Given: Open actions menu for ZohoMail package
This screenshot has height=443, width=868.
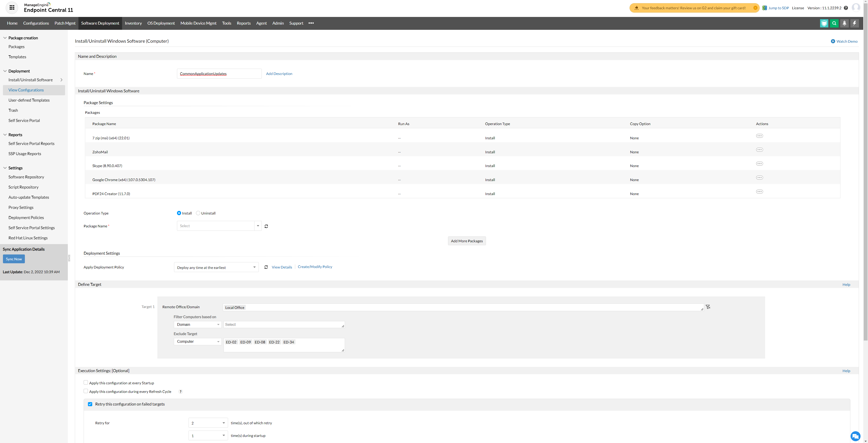Looking at the screenshot, I should (759, 150).
